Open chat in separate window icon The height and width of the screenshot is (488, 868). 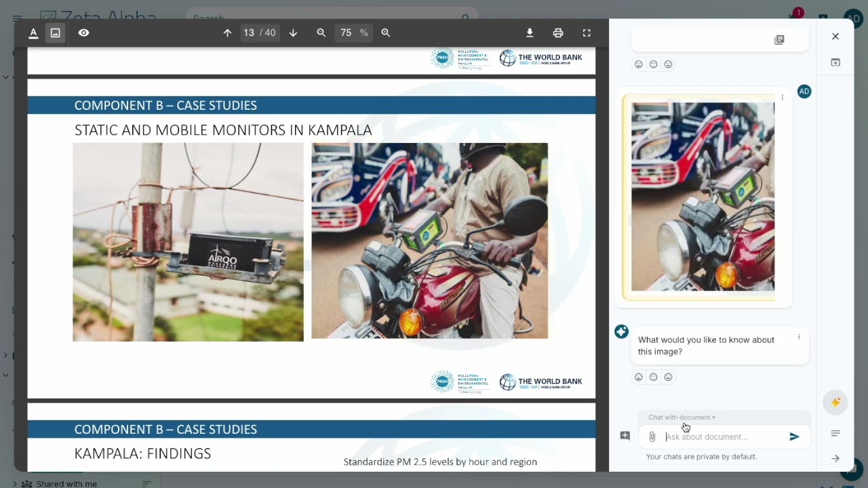(835, 62)
